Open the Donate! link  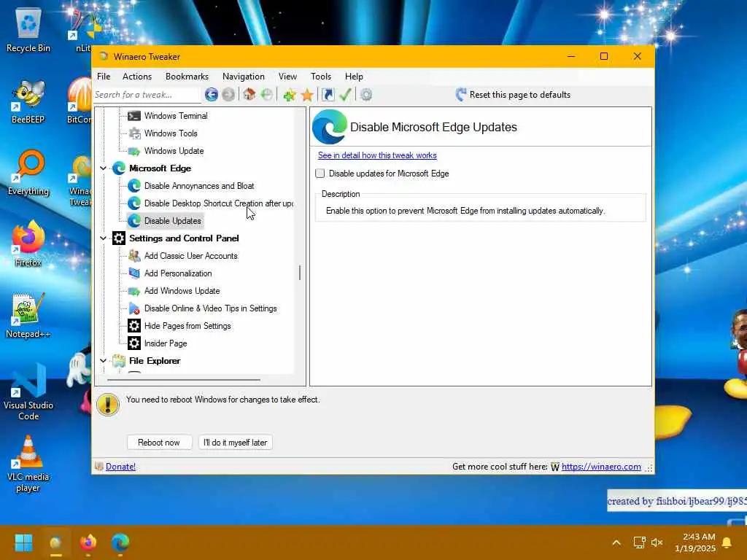pyautogui.click(x=120, y=467)
